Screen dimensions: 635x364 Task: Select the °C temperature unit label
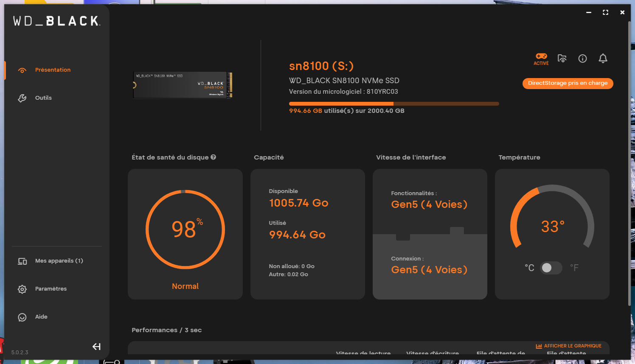pyautogui.click(x=529, y=268)
